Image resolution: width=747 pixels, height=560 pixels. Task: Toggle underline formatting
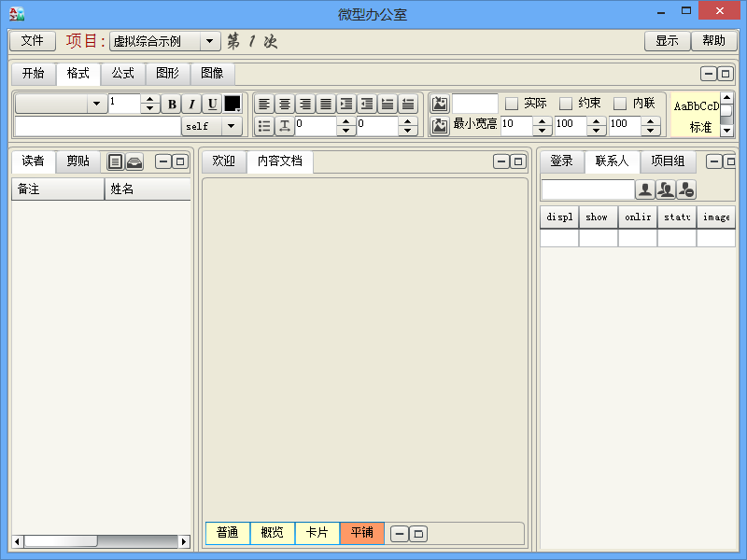click(212, 105)
